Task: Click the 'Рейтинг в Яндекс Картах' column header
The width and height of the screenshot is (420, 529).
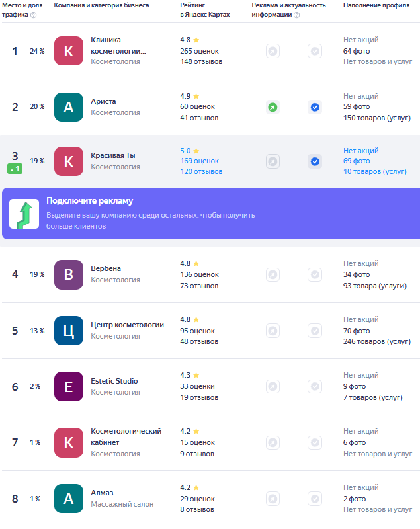Action: pos(205,10)
